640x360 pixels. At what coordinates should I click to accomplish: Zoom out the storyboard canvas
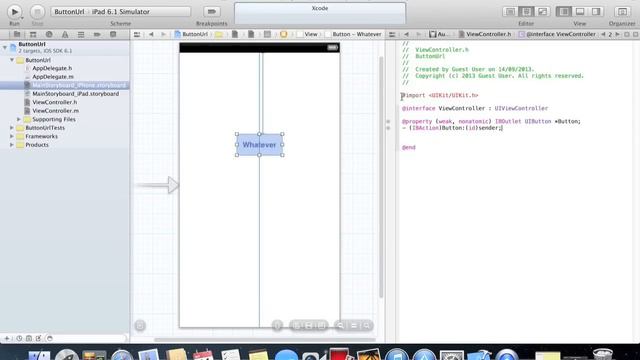point(340,326)
